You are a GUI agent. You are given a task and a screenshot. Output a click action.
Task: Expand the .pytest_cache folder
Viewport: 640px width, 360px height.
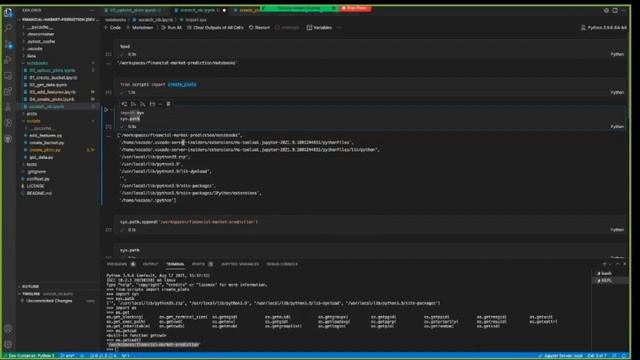tap(41, 42)
